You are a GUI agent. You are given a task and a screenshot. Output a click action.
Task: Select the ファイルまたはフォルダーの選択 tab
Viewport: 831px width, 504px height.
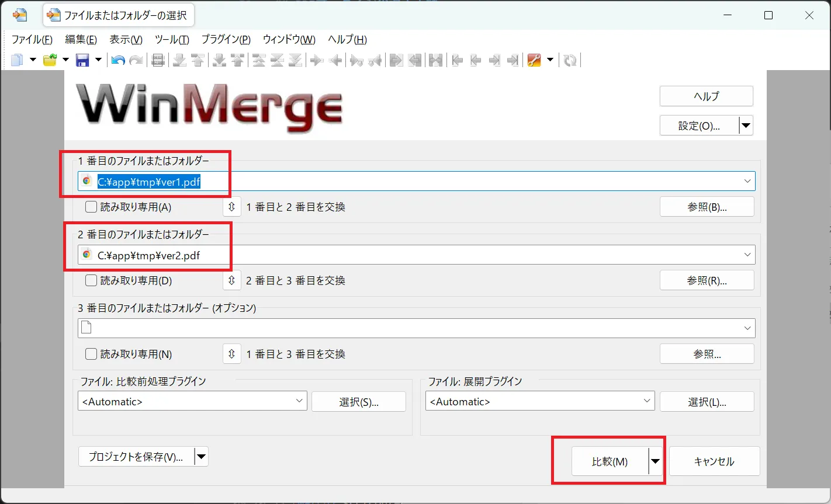119,15
